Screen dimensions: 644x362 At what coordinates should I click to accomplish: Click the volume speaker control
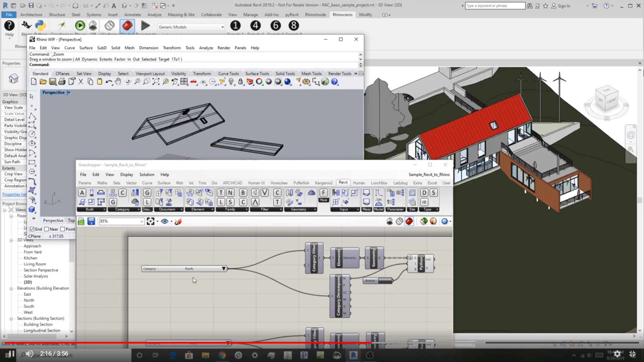click(30, 354)
